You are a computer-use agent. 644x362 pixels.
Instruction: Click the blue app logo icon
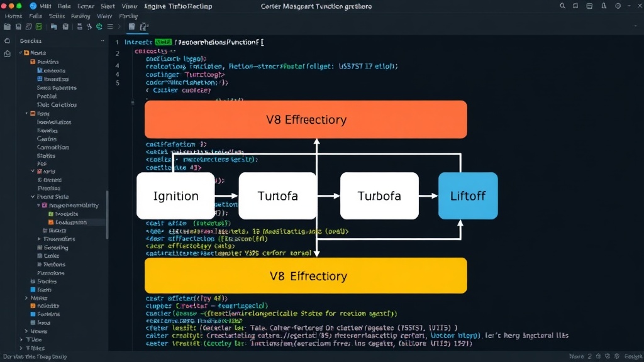(33, 6)
